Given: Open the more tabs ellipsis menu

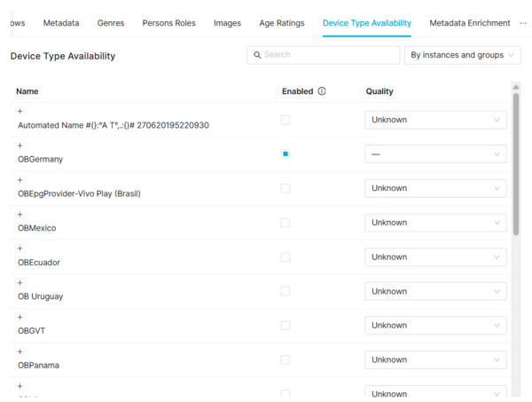Looking at the screenshot, I should (x=522, y=23).
